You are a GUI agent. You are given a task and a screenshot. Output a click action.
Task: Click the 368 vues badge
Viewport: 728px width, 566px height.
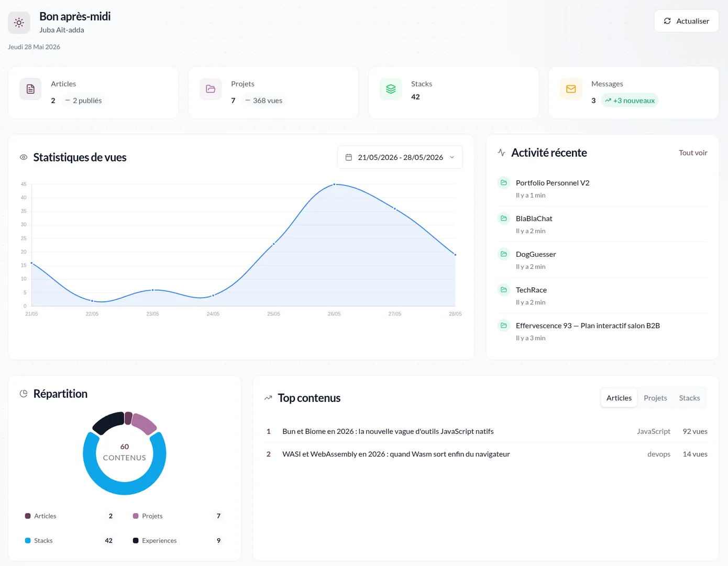(263, 101)
